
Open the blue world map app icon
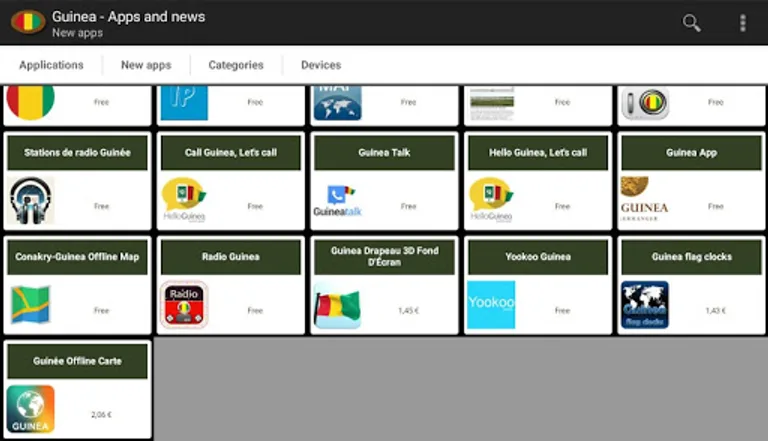[x=337, y=102]
